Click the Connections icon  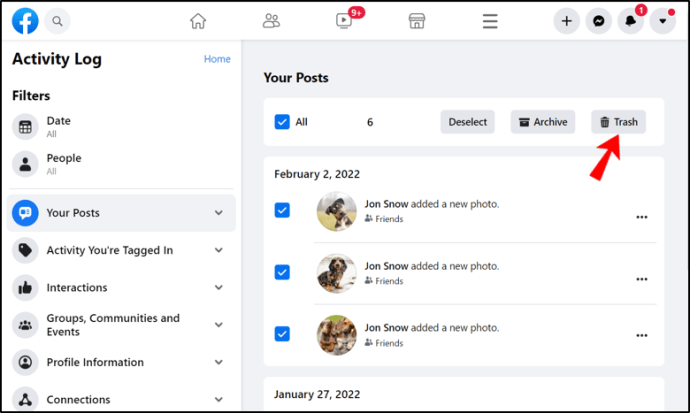tap(25, 399)
